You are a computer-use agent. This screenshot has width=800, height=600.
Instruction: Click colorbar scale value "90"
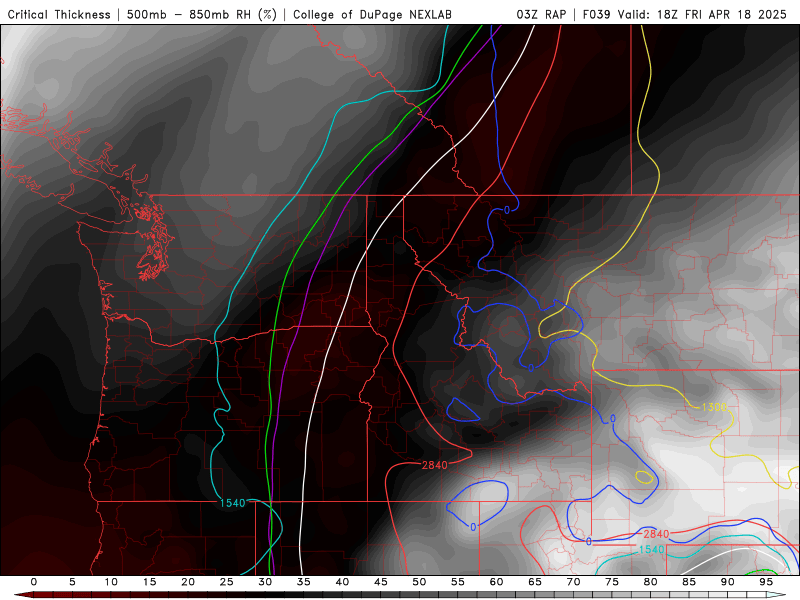[x=728, y=582]
